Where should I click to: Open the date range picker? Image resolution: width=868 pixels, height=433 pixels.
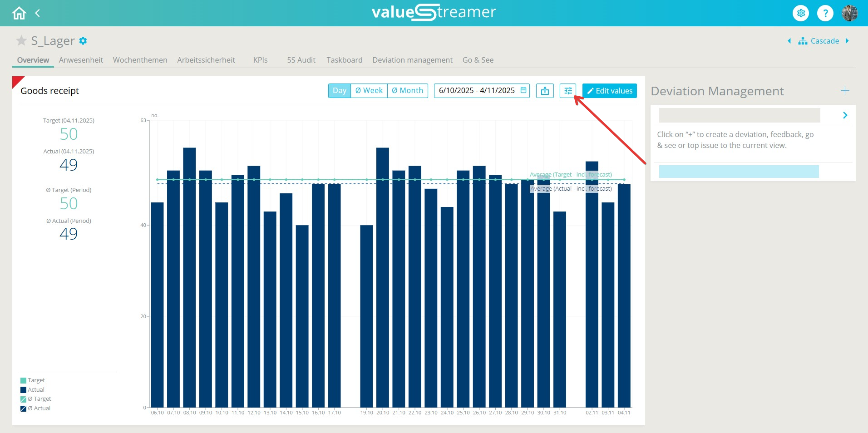coord(482,91)
